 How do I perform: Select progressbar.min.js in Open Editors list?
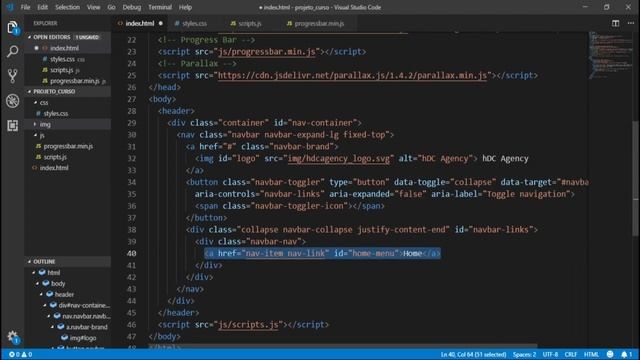tap(68, 81)
